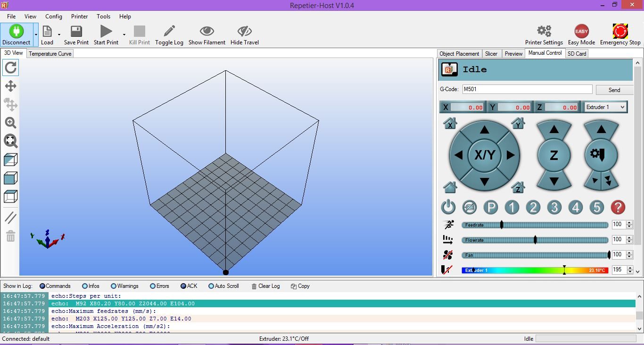
Task: Activate the fit-to-view magnifier tool
Action: click(10, 141)
